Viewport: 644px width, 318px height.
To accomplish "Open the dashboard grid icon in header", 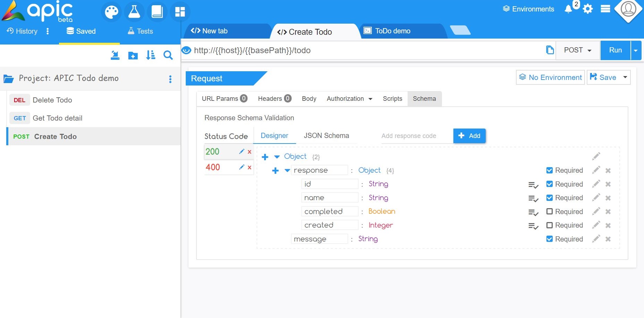I will tap(180, 12).
